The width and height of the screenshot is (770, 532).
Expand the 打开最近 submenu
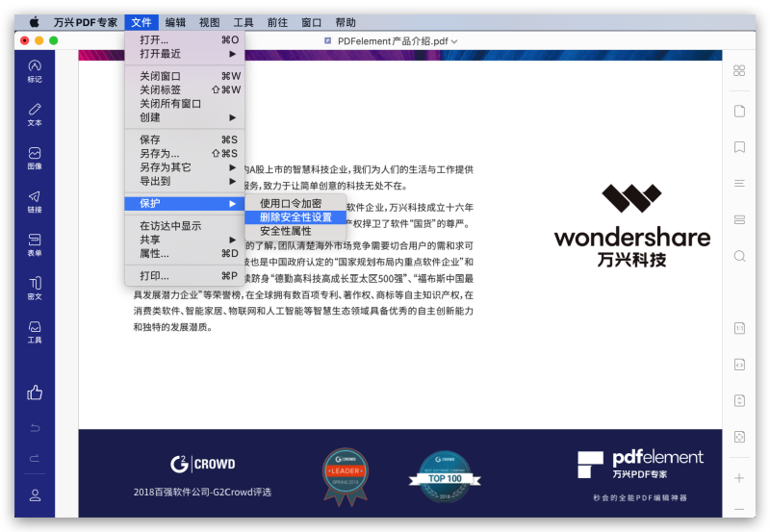185,54
